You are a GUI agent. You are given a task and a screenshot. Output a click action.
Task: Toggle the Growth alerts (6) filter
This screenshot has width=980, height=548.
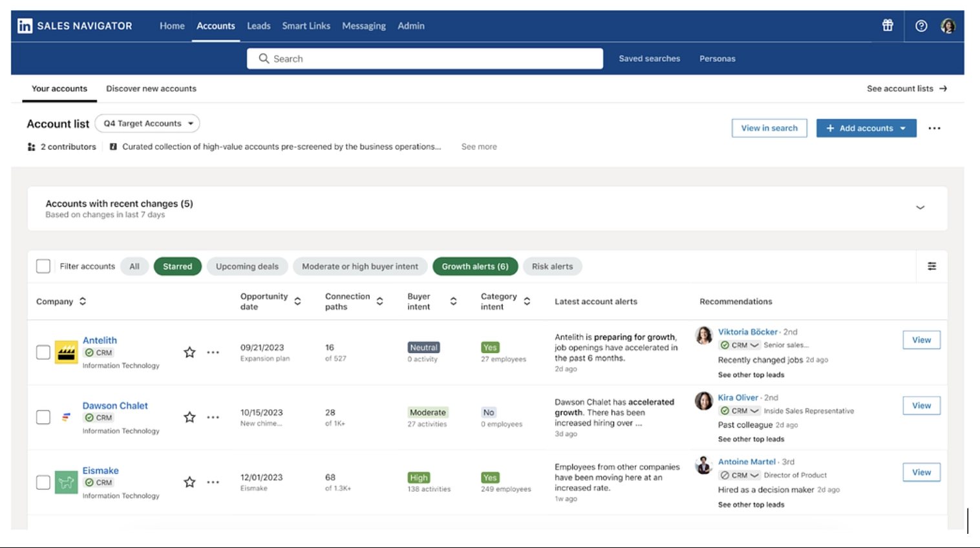tap(475, 266)
